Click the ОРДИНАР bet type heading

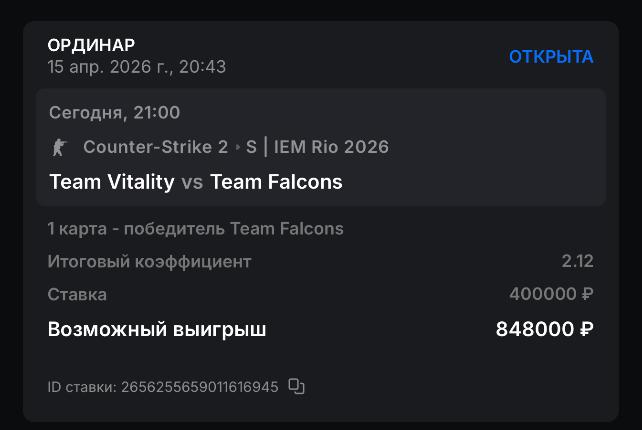(x=91, y=45)
